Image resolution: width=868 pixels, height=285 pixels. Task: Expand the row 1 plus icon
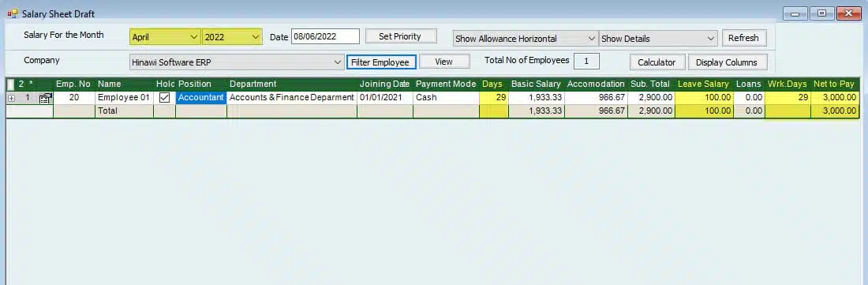11,98
